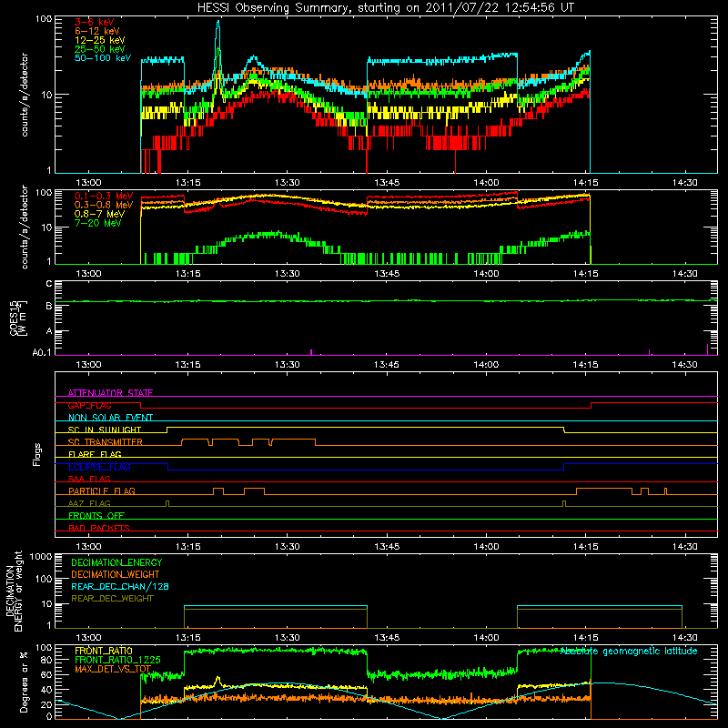The width and height of the screenshot is (728, 728).
Task: Click the vertical 'Flags' axis title
Action: [x=36, y=454]
